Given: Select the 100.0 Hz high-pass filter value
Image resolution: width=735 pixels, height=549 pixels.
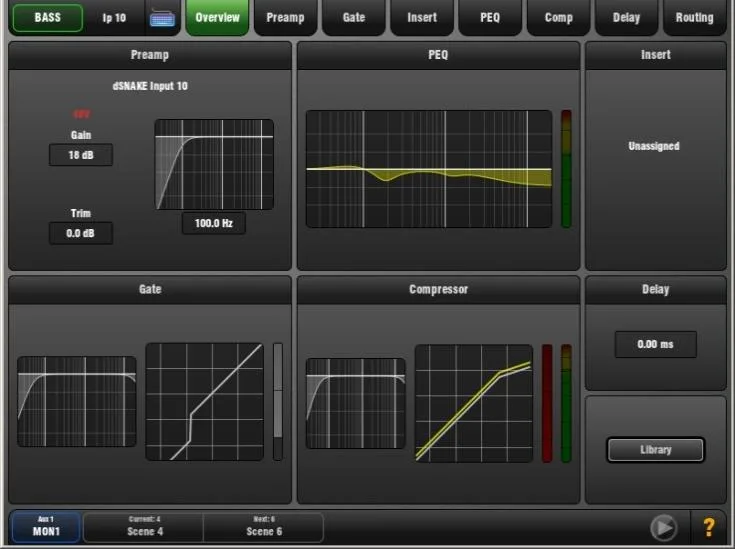Looking at the screenshot, I should 214,223.
